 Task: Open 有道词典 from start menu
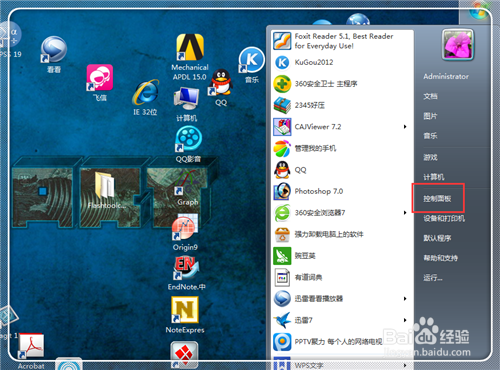point(342,277)
